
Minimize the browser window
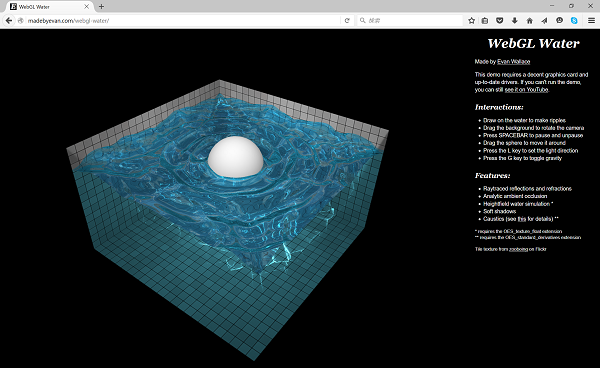pos(552,6)
